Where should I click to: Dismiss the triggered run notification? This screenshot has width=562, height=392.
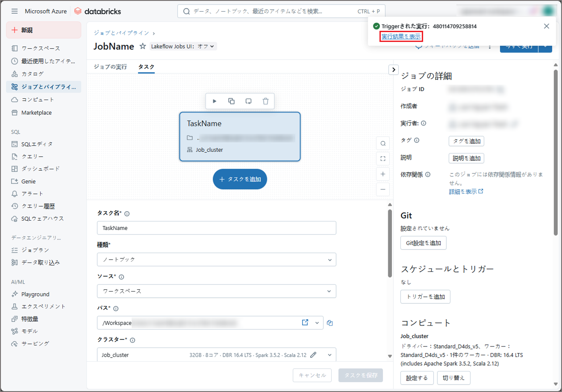[546, 26]
